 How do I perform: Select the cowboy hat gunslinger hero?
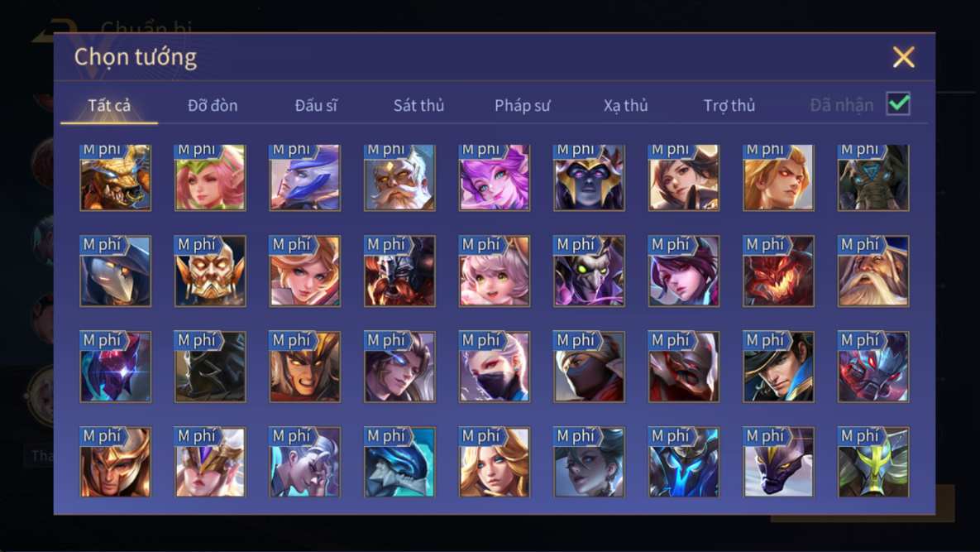(x=778, y=367)
